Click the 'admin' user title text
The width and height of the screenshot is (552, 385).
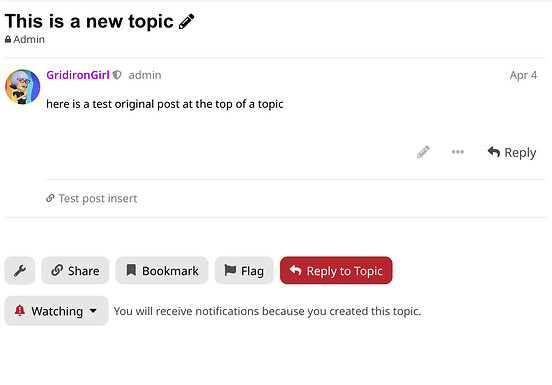coord(145,75)
